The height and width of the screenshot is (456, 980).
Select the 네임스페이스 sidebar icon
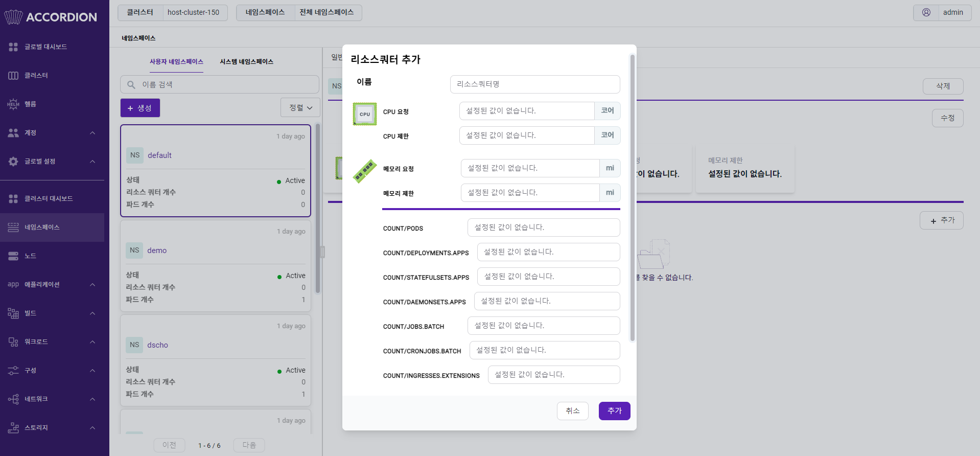click(x=13, y=227)
